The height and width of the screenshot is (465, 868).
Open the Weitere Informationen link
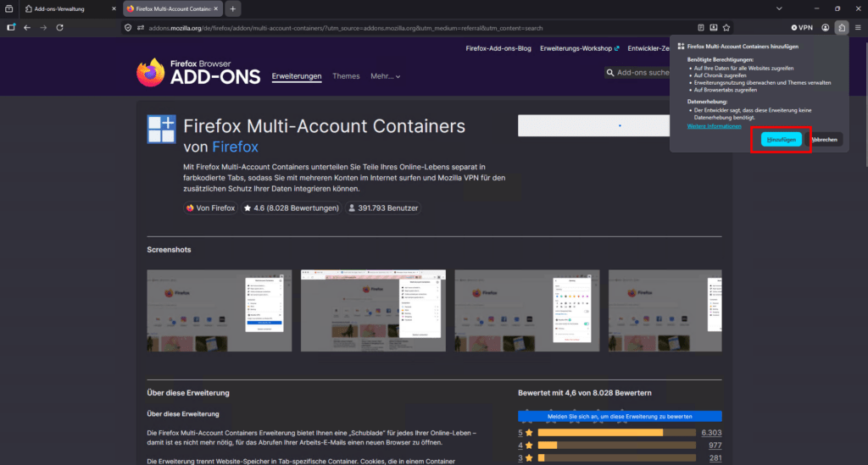pos(714,126)
